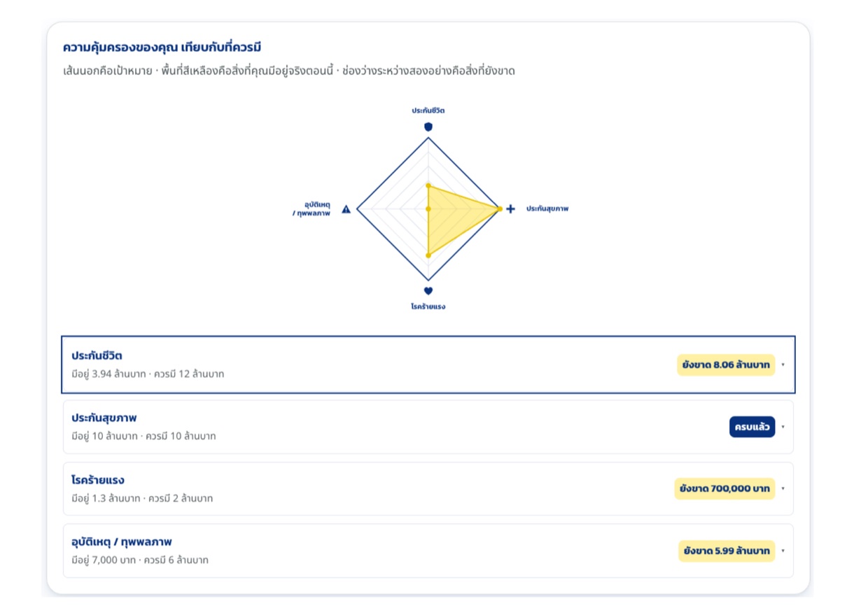Viewport: 868px width, 615px height.
Task: Select the yellow data point on โรคร้ายแรง axis
Action: click(x=428, y=255)
